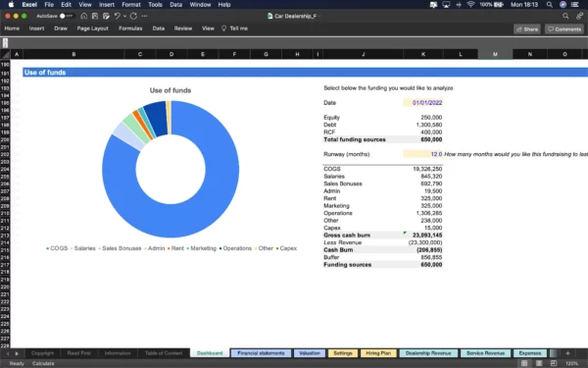Click the Total funding sources value 650,000
This screenshot has width=588, height=368.
point(431,139)
